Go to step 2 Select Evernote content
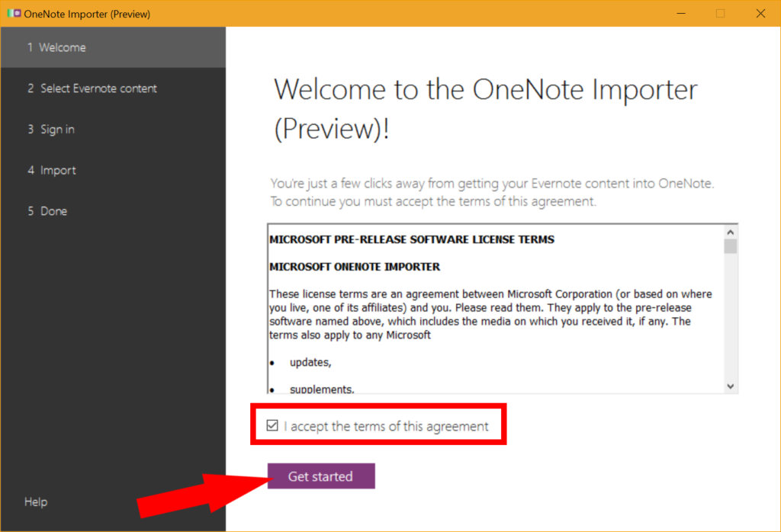 coord(113,88)
